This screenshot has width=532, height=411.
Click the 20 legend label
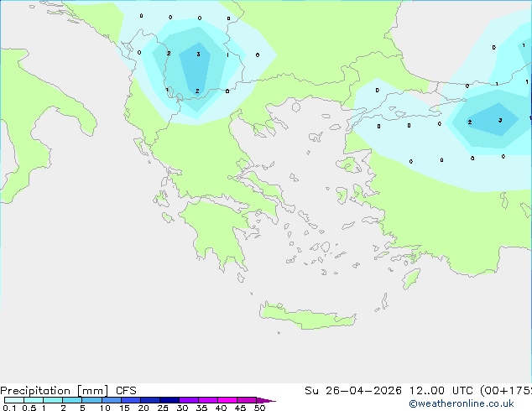[x=143, y=408]
